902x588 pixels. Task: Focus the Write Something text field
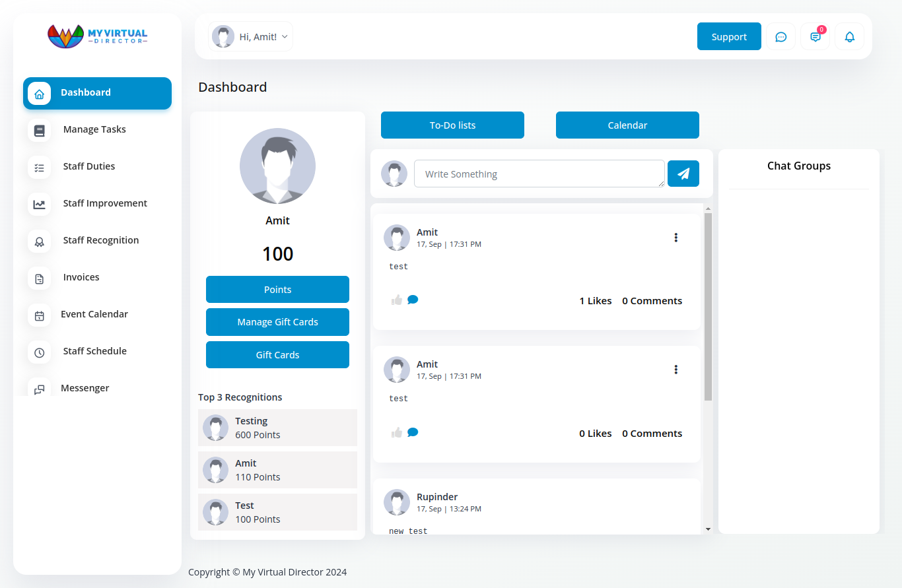pyautogui.click(x=539, y=174)
